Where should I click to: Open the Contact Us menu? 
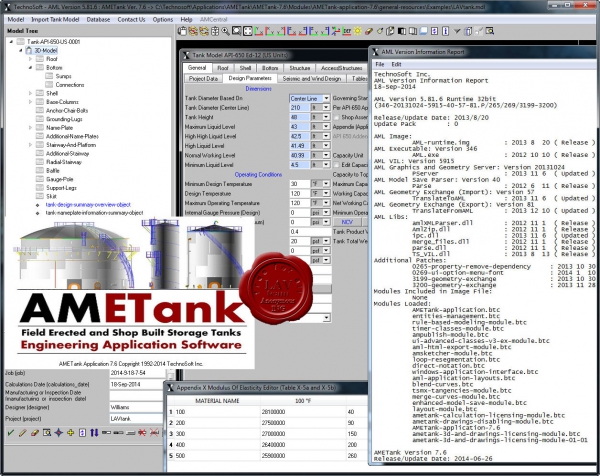pyautogui.click(x=131, y=20)
